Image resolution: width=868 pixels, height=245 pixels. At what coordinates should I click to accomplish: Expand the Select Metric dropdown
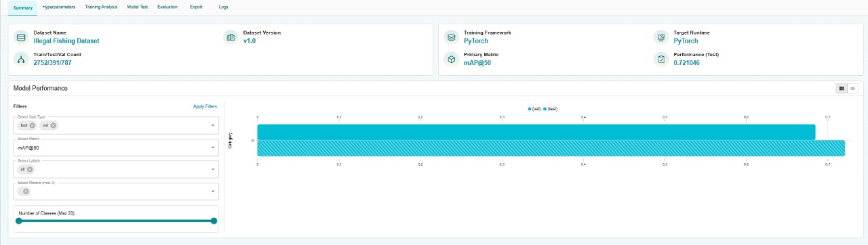(x=214, y=148)
